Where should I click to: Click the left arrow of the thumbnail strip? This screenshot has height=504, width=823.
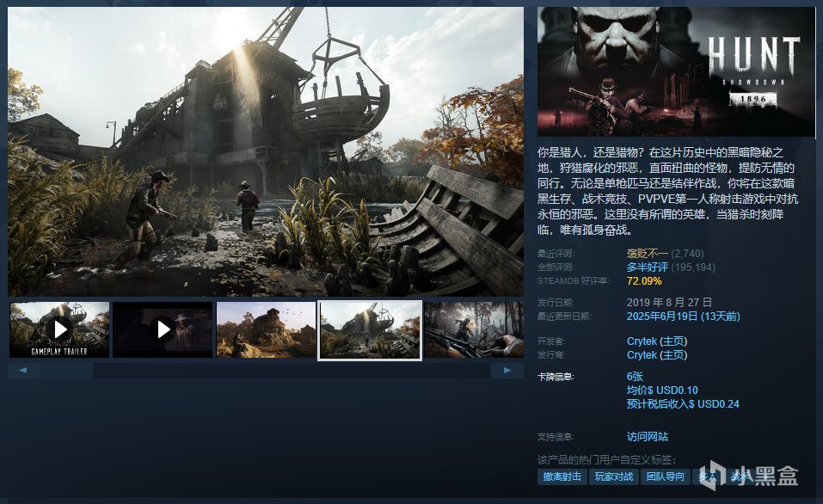[23, 370]
